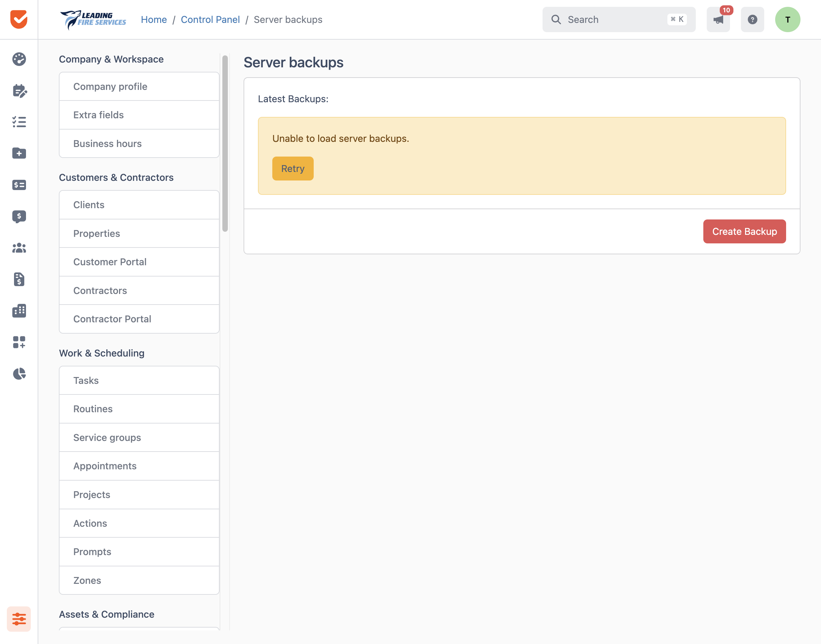
Task: Open the control panel sliders icon
Action: pyautogui.click(x=19, y=619)
